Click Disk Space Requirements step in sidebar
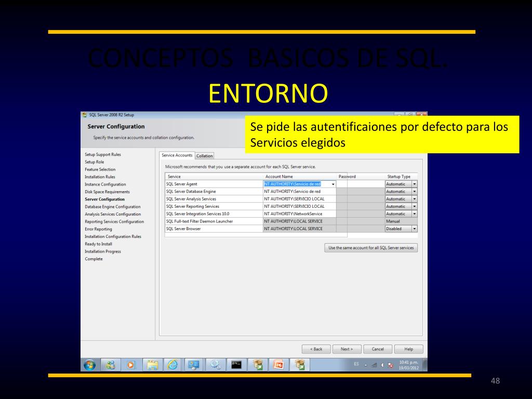Screen dimensions: 532x399 point(107,192)
